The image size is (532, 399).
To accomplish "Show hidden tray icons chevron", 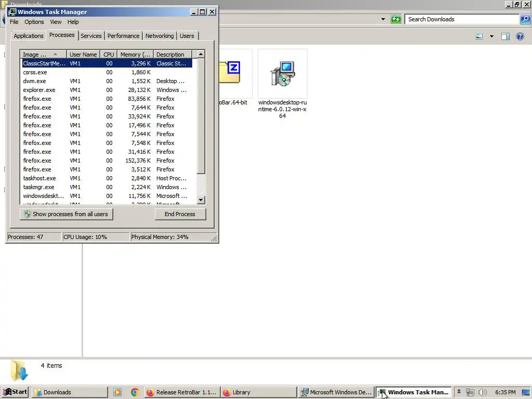I will click(x=459, y=392).
